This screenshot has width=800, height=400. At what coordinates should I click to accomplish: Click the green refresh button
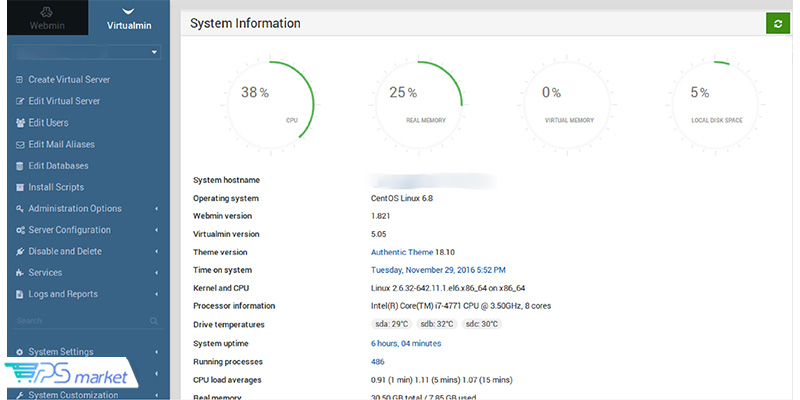[x=778, y=23]
